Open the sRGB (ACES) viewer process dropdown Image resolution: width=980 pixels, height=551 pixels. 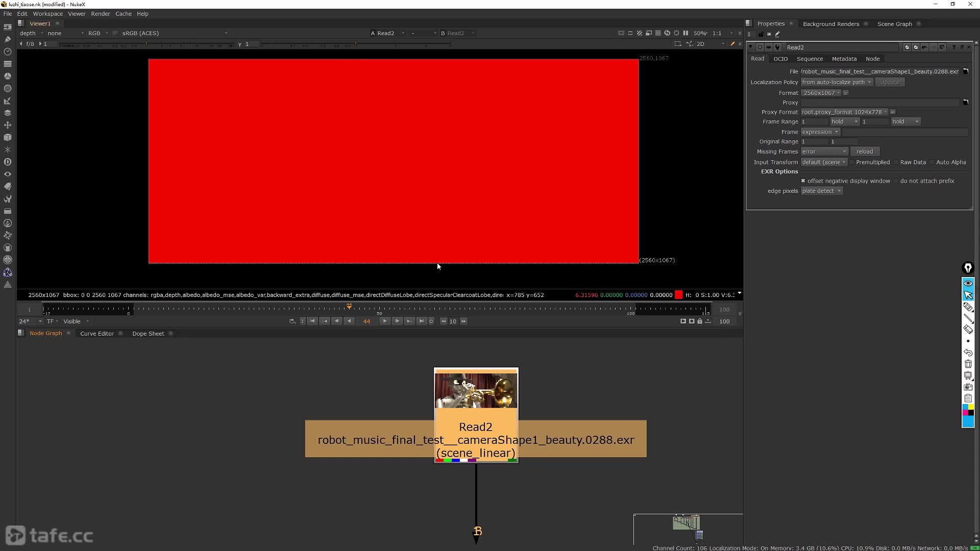tap(175, 33)
